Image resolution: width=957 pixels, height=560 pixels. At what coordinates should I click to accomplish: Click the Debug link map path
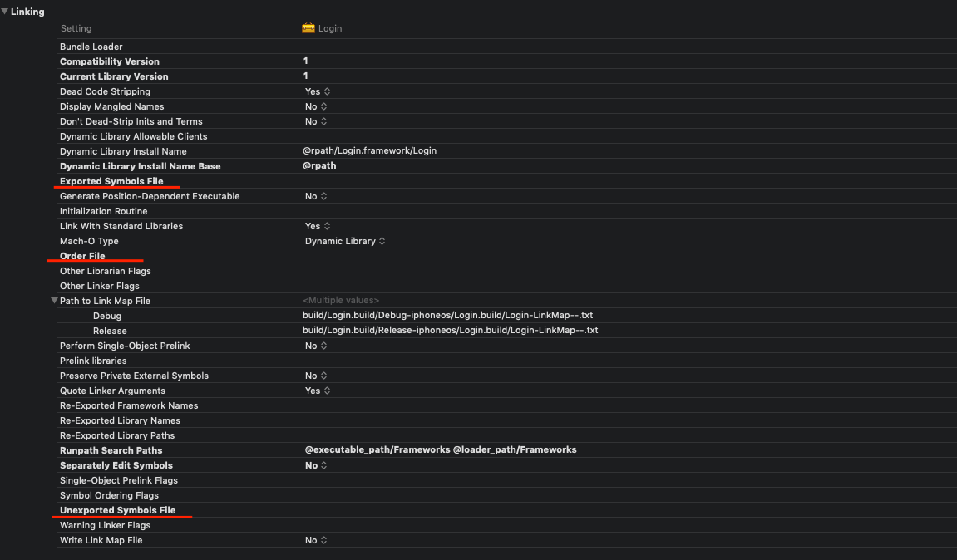click(x=447, y=316)
